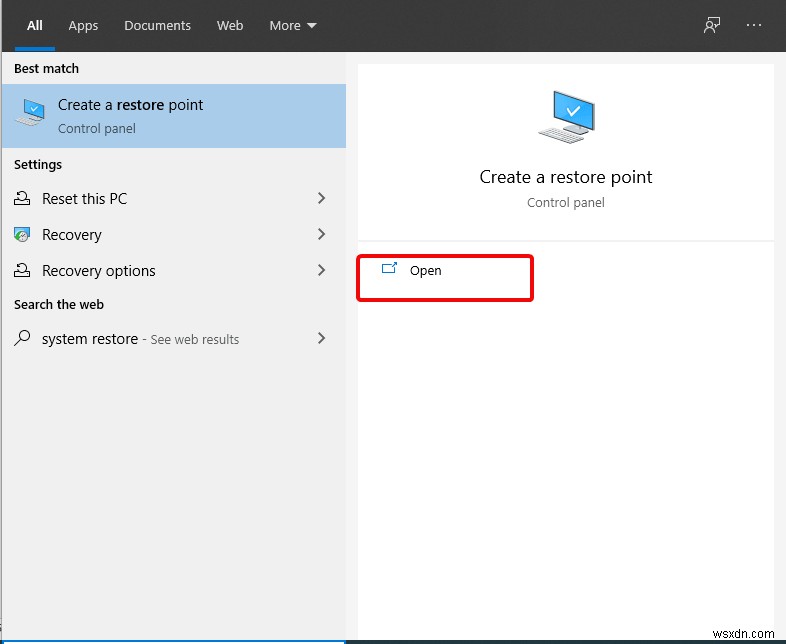
Task: Click the large restore point preview icon
Action: click(566, 117)
